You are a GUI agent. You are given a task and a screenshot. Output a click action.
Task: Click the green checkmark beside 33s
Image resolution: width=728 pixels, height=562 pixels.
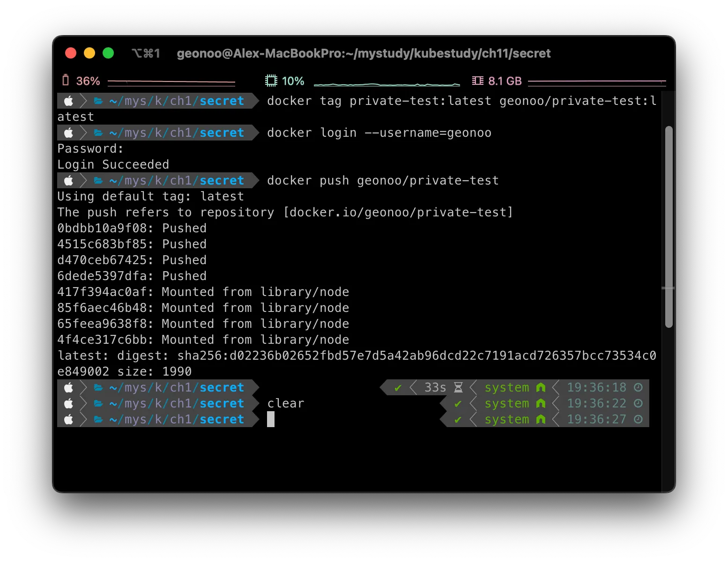tap(398, 388)
